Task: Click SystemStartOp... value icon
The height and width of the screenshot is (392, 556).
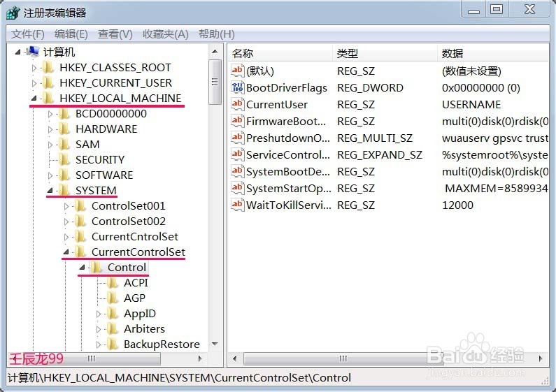Action: (x=237, y=188)
